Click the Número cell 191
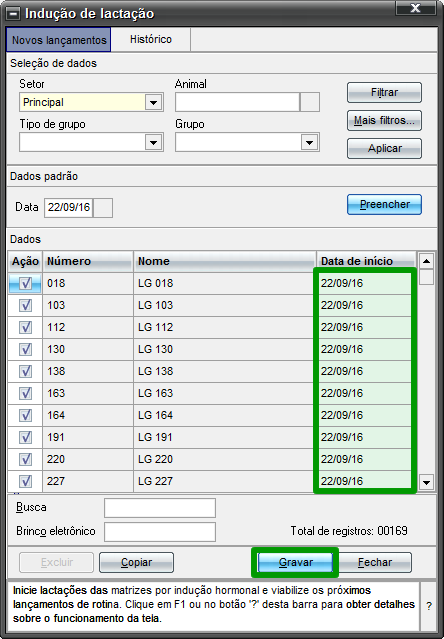 (x=88, y=437)
